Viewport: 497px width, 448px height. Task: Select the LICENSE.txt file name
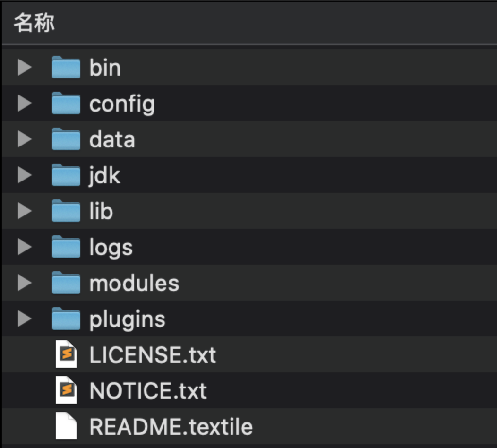point(153,354)
